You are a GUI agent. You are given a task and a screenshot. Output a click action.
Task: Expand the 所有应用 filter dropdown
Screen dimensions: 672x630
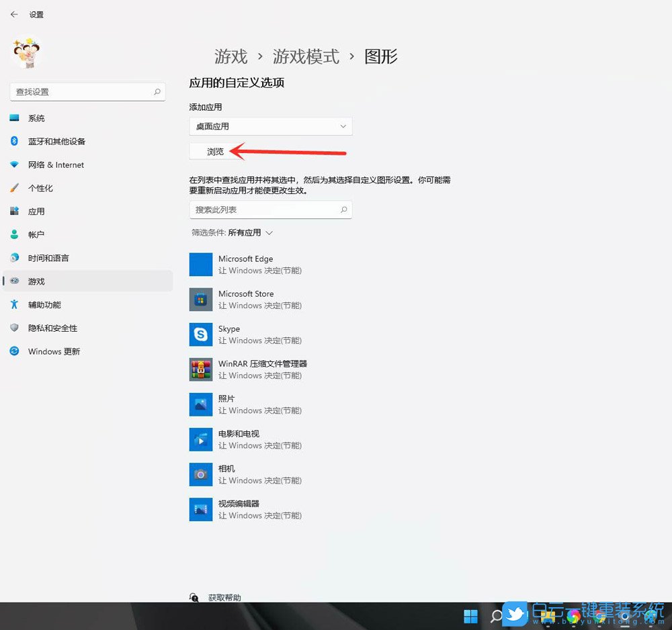[247, 232]
